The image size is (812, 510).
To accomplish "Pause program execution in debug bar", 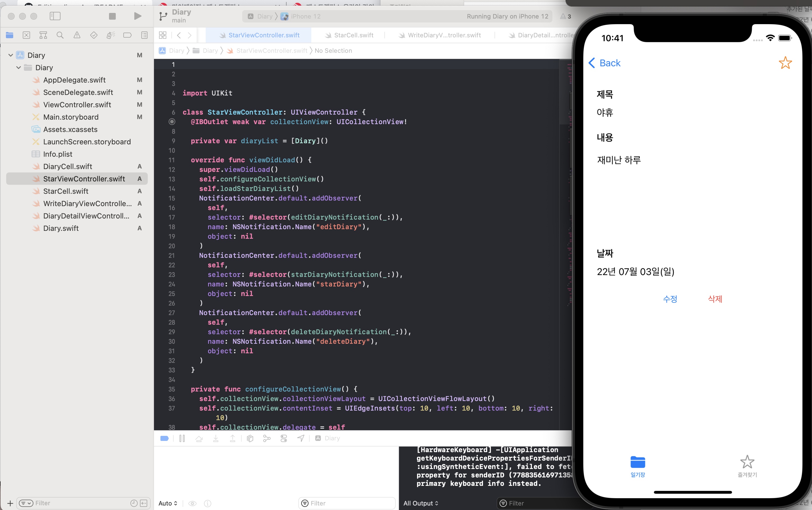I will point(182,438).
